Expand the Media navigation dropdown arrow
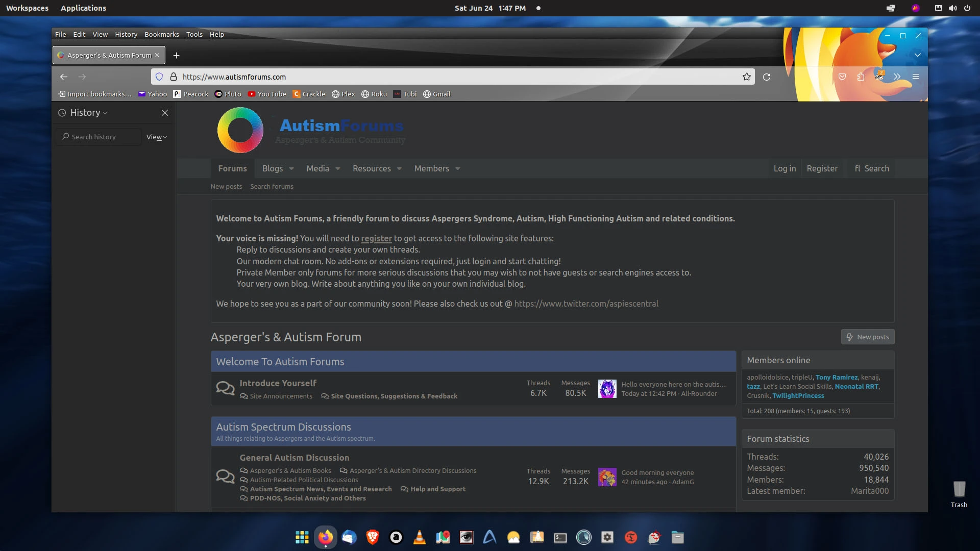 [338, 169]
